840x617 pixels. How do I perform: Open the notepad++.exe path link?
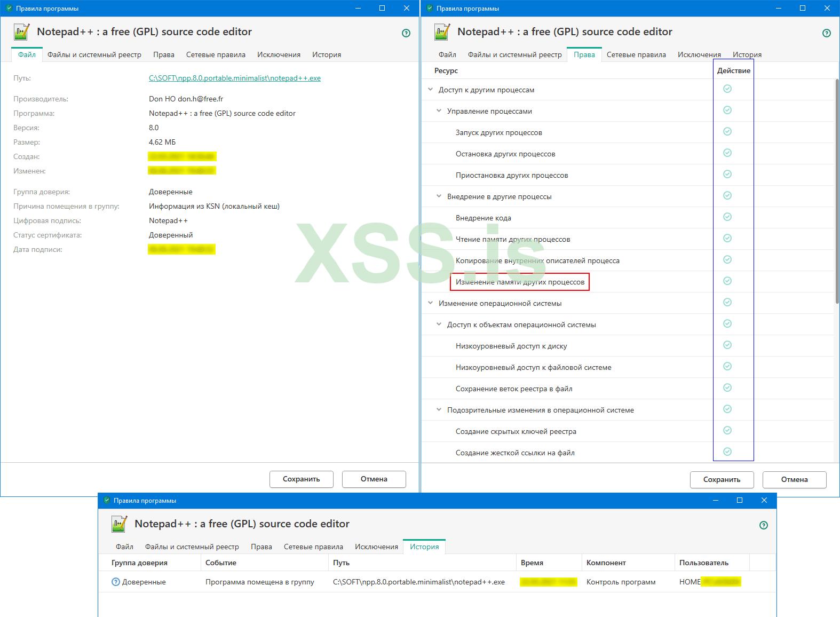tap(235, 78)
